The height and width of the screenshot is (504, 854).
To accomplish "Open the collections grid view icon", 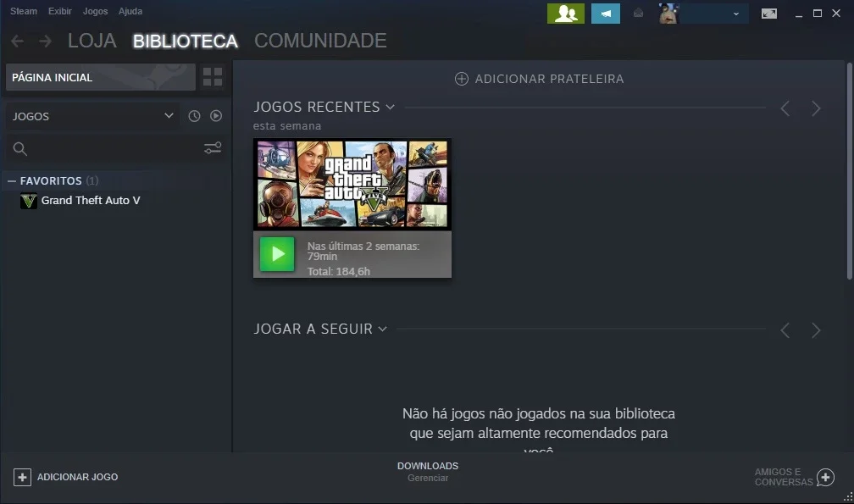I will [213, 77].
